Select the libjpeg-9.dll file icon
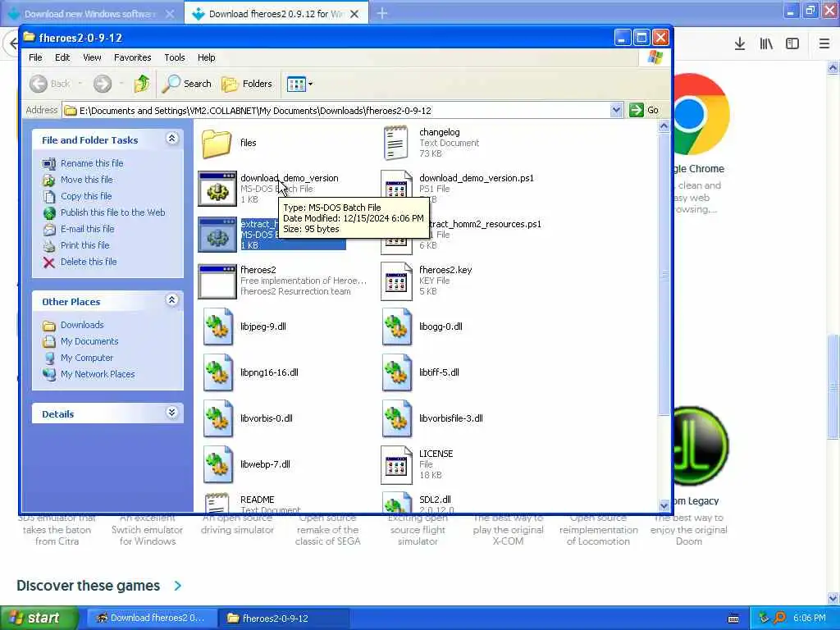Screen dimensions: 840x630 (218, 326)
